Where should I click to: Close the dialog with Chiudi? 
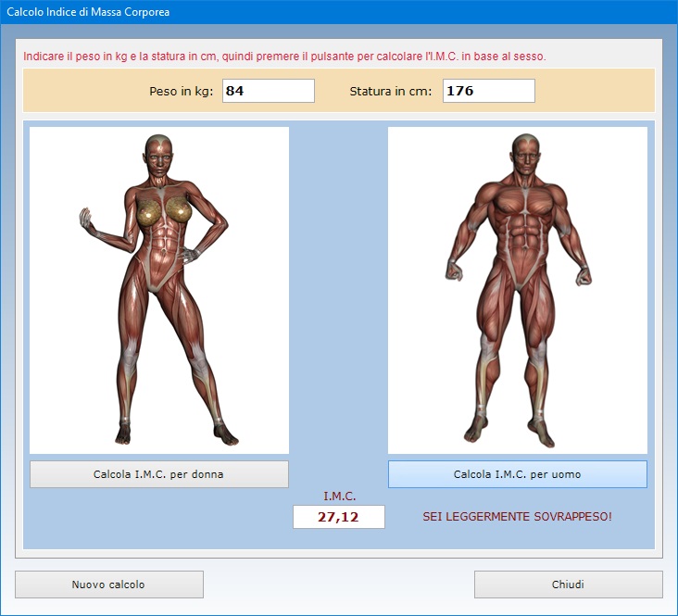(568, 585)
